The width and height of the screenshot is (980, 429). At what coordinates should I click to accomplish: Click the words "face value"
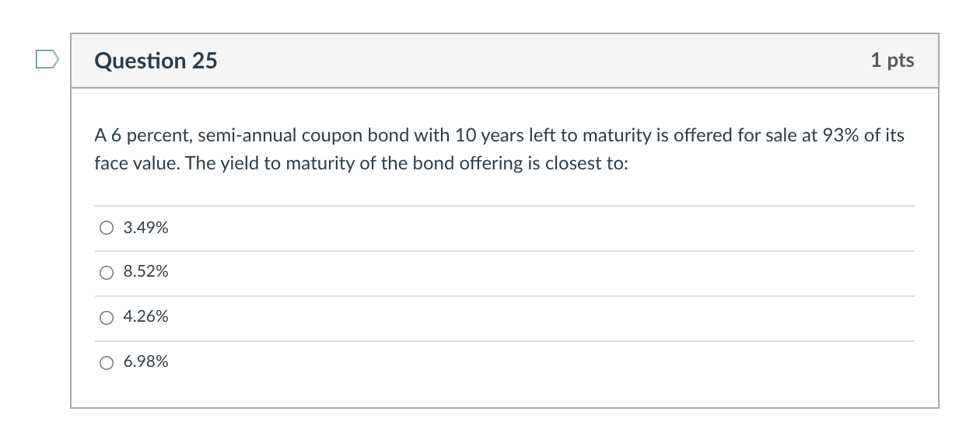click(x=130, y=166)
